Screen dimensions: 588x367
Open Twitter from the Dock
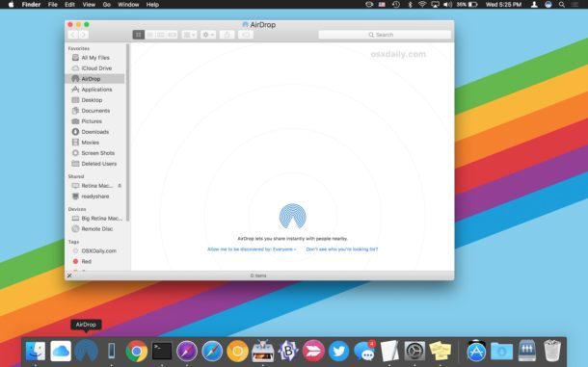click(338, 352)
